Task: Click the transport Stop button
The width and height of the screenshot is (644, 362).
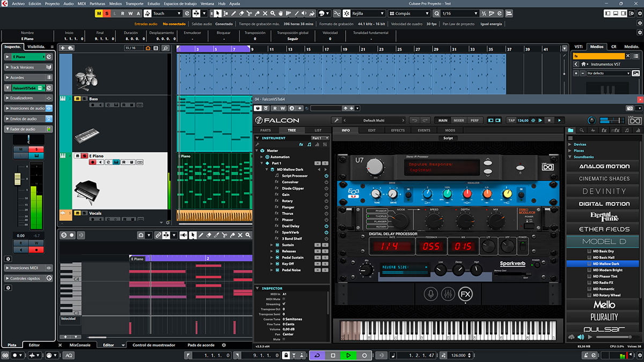Action: pyautogui.click(x=333, y=355)
